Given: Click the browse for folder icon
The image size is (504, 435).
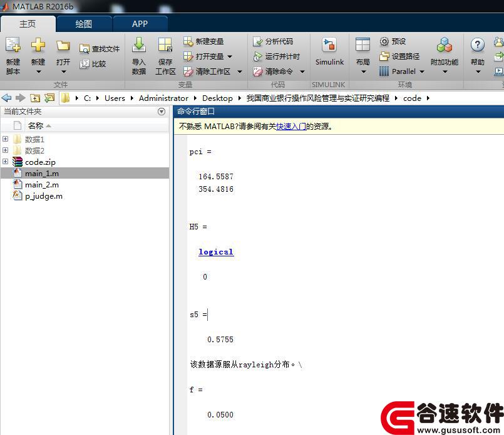Looking at the screenshot, I should 49,98.
